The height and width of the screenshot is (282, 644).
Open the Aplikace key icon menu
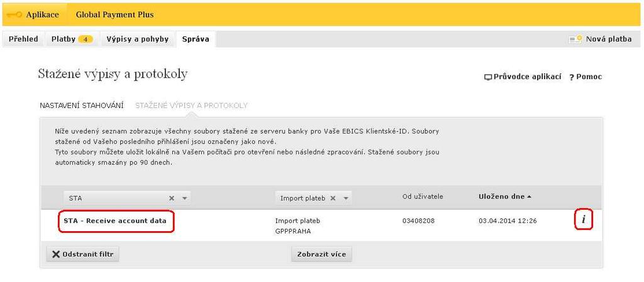pos(15,14)
